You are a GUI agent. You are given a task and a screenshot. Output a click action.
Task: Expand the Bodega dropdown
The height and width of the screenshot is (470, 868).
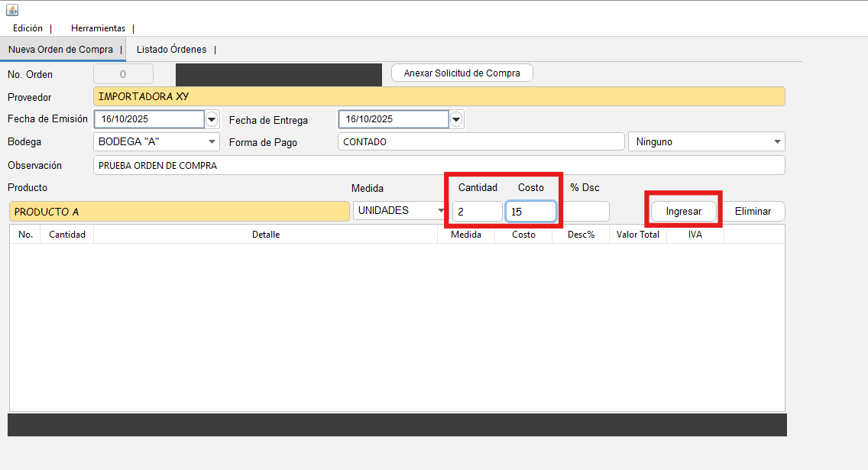click(x=212, y=142)
